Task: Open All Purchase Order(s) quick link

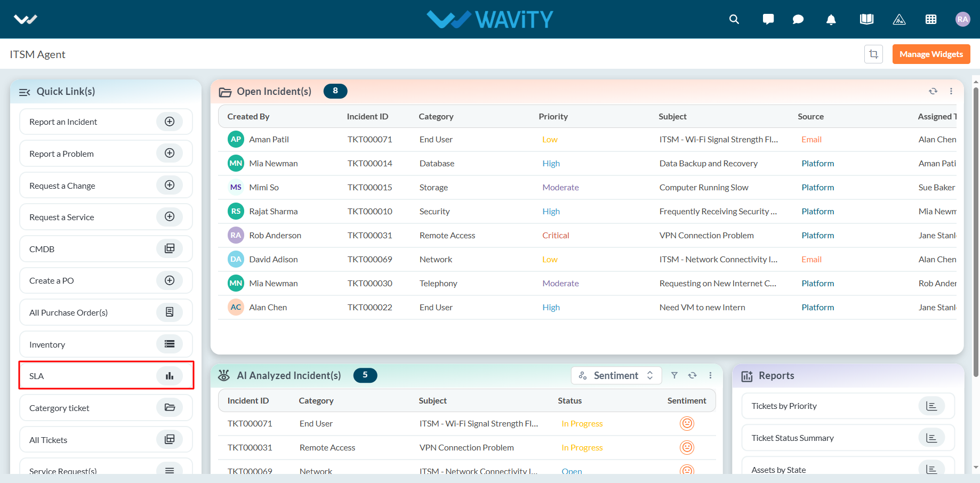Action: pyautogui.click(x=106, y=312)
